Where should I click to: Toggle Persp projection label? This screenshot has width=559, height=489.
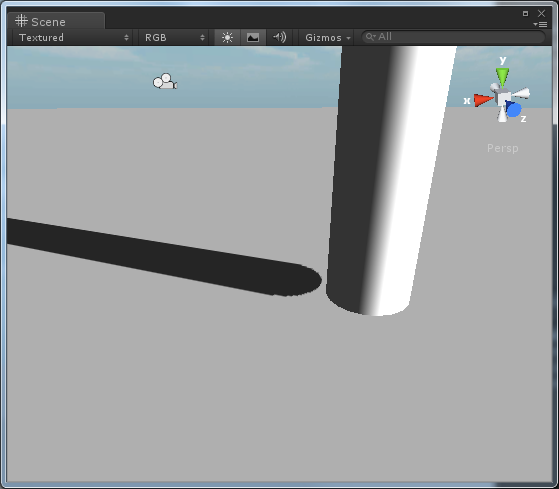(502, 148)
